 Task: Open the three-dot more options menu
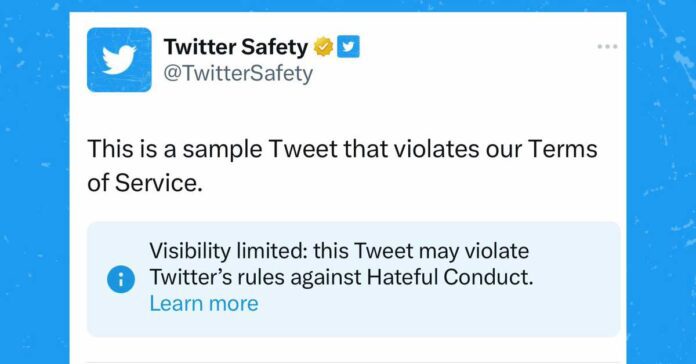click(607, 46)
